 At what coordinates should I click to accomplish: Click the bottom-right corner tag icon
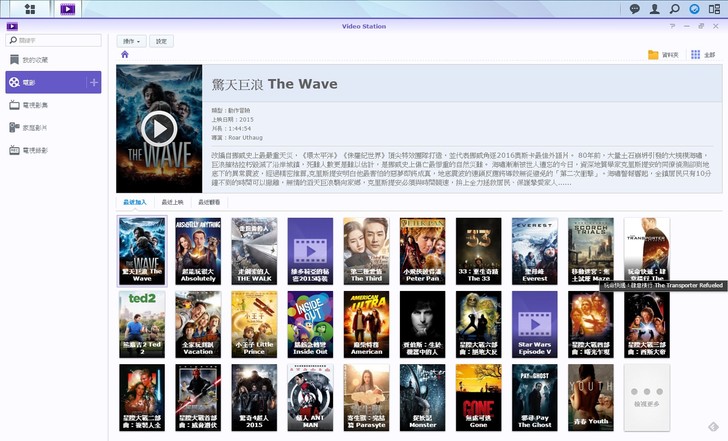tap(714, 427)
